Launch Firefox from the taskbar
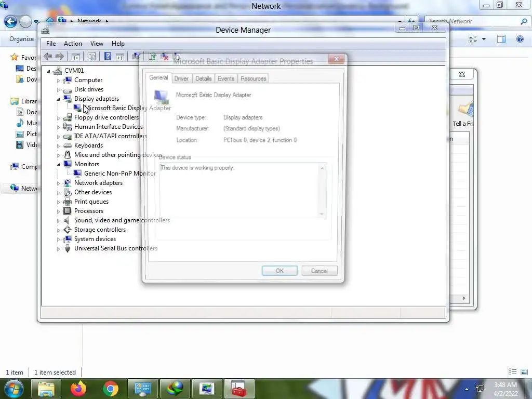 click(78, 389)
